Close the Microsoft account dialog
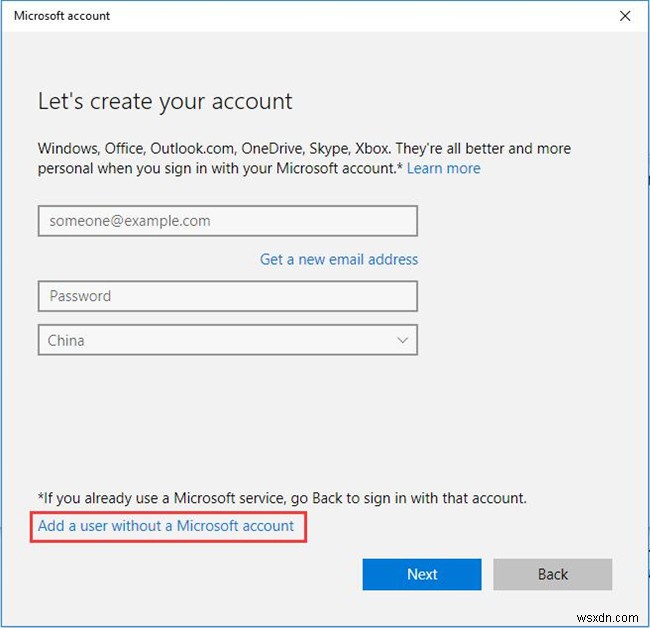The width and height of the screenshot is (650, 628). pos(625,16)
